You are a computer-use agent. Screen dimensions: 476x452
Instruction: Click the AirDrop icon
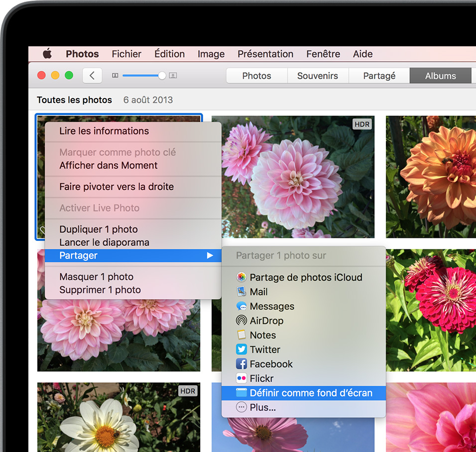tap(241, 321)
